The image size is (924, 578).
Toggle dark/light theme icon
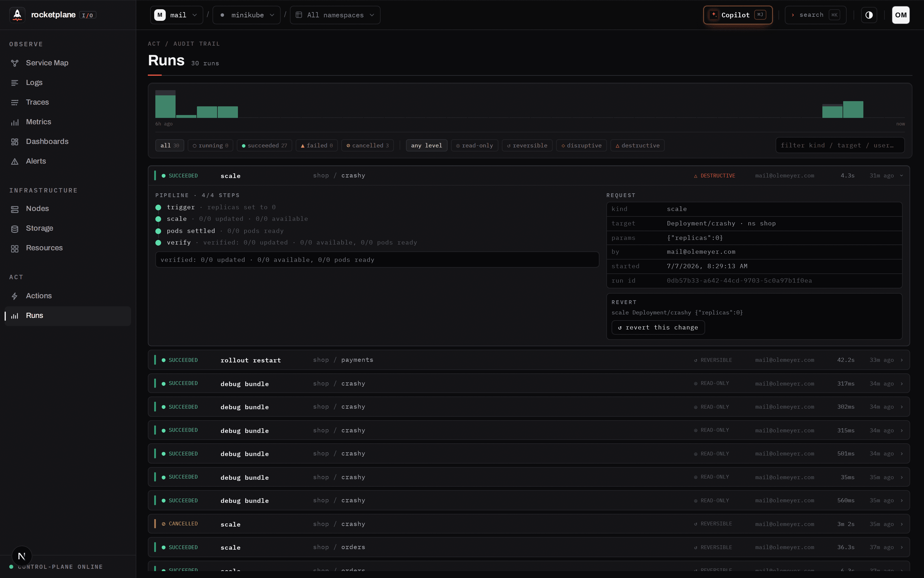[x=869, y=15]
